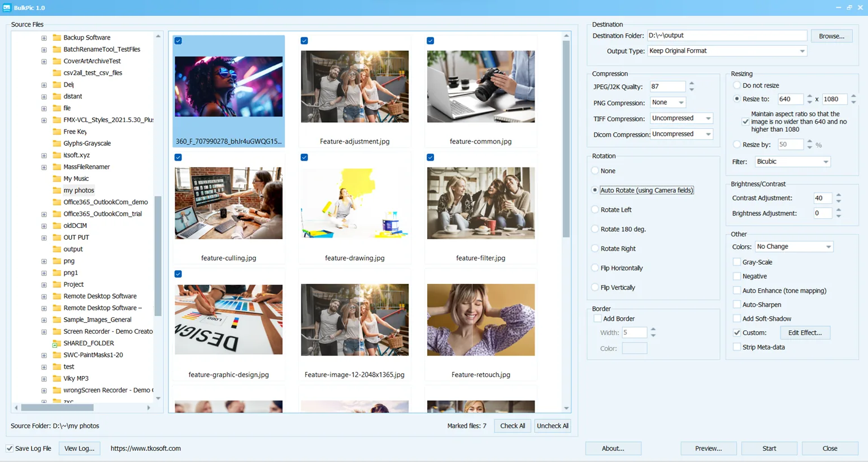The image size is (868, 462).
Task: Toggle the Save Log File checkbox
Action: 10,448
